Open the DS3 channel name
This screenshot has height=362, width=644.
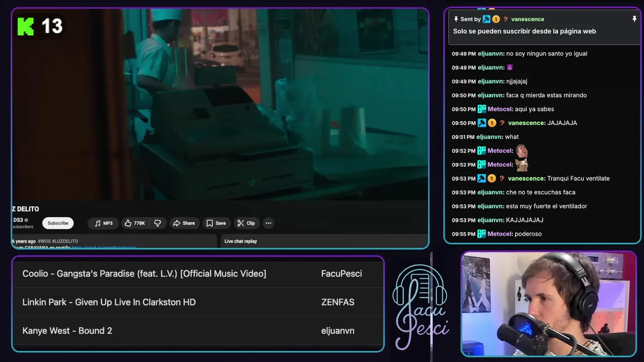coord(18,220)
